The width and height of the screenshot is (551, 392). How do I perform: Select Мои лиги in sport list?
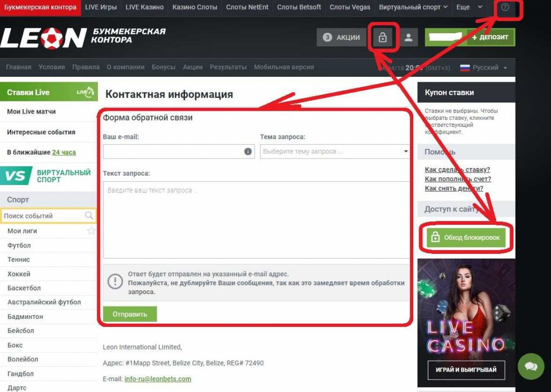tap(22, 231)
